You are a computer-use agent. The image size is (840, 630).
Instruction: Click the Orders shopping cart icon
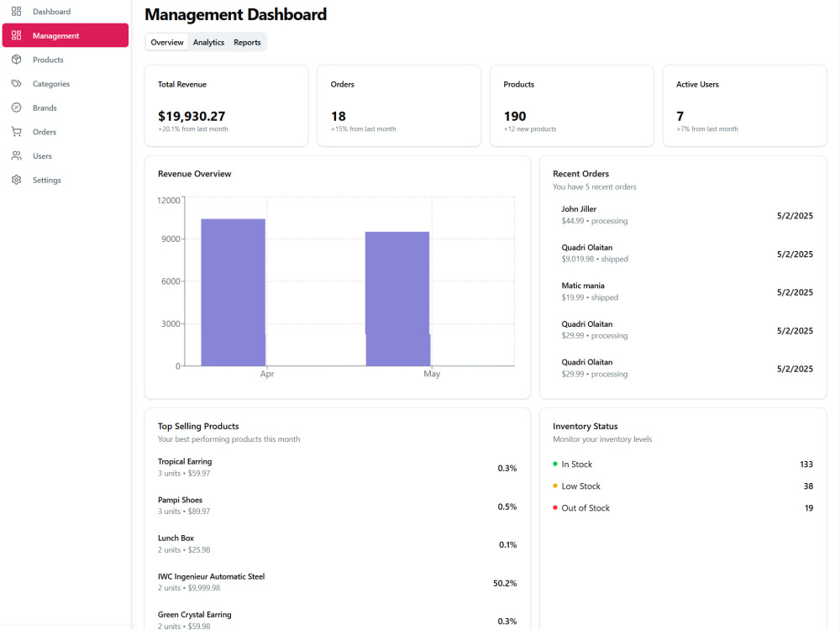tap(17, 132)
